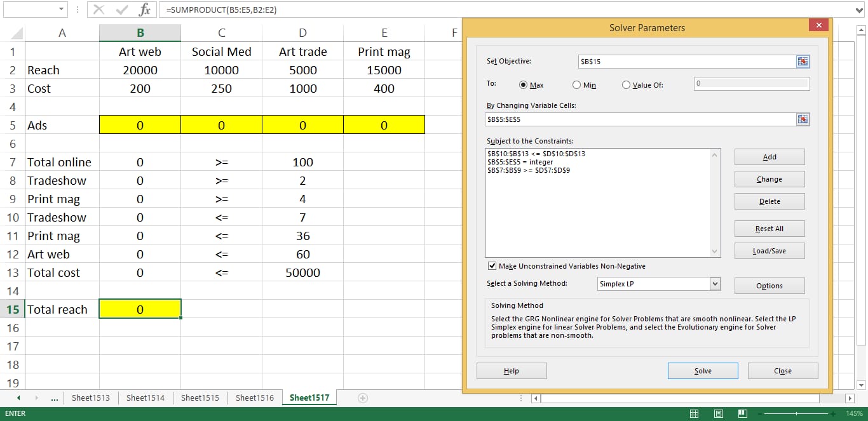
Task: Add a new sheet with plus icon
Action: coord(363,398)
